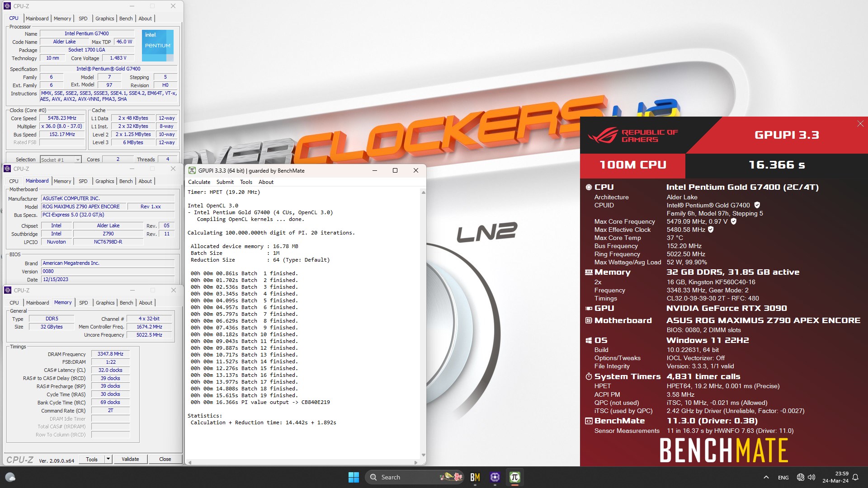Screen dimensions: 868x488
Task: Open About tab in bottom CPU-Z window
Action: (x=146, y=303)
